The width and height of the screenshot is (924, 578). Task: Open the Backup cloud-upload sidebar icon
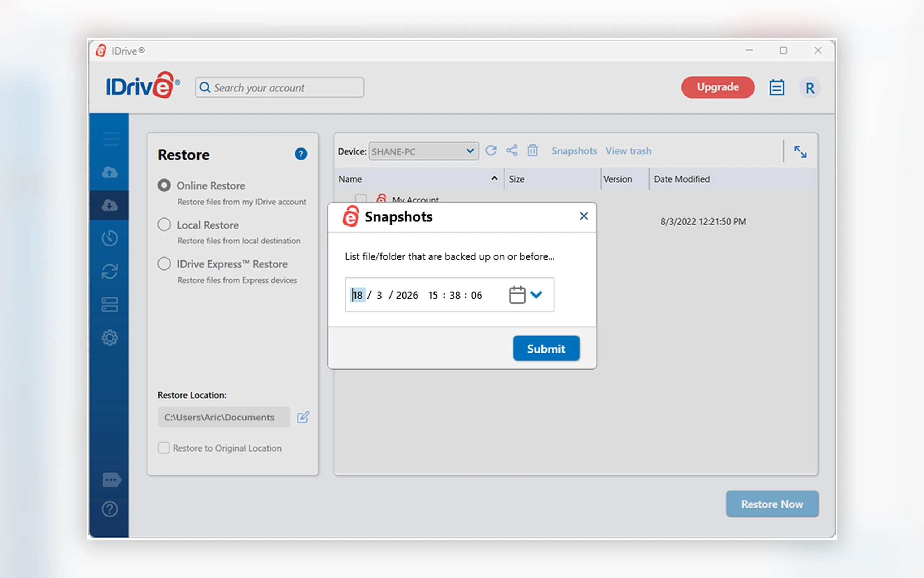click(x=110, y=172)
